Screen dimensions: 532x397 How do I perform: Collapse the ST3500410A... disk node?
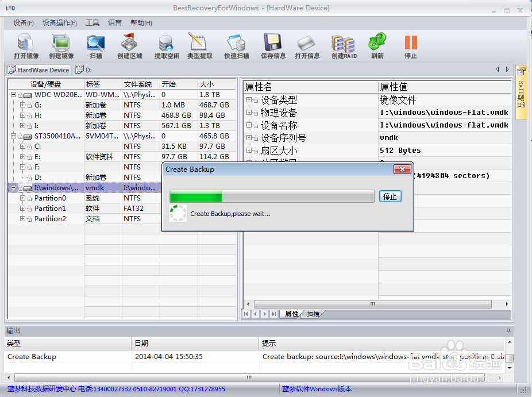14,136
